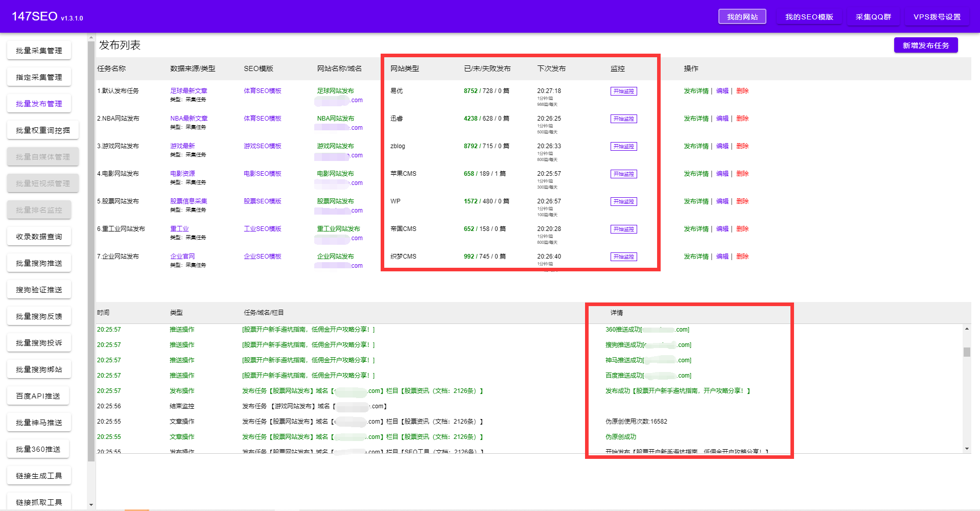Open 搜狗验证推送 in the sidebar
The image size is (980, 511).
pyautogui.click(x=39, y=290)
